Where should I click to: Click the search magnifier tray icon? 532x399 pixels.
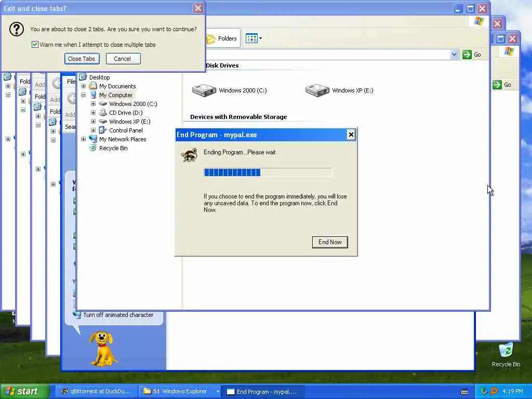click(494, 391)
